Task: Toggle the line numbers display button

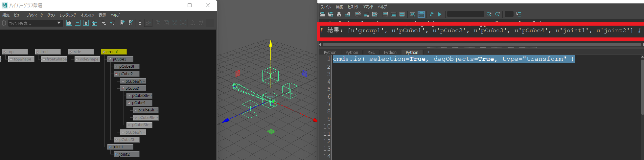Action: (421, 14)
